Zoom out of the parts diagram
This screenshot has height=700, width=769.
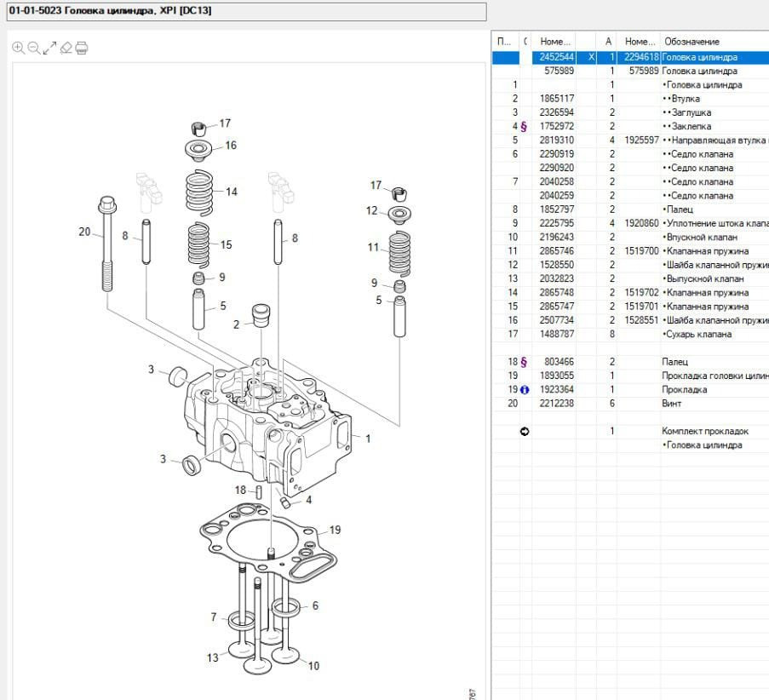tap(33, 48)
